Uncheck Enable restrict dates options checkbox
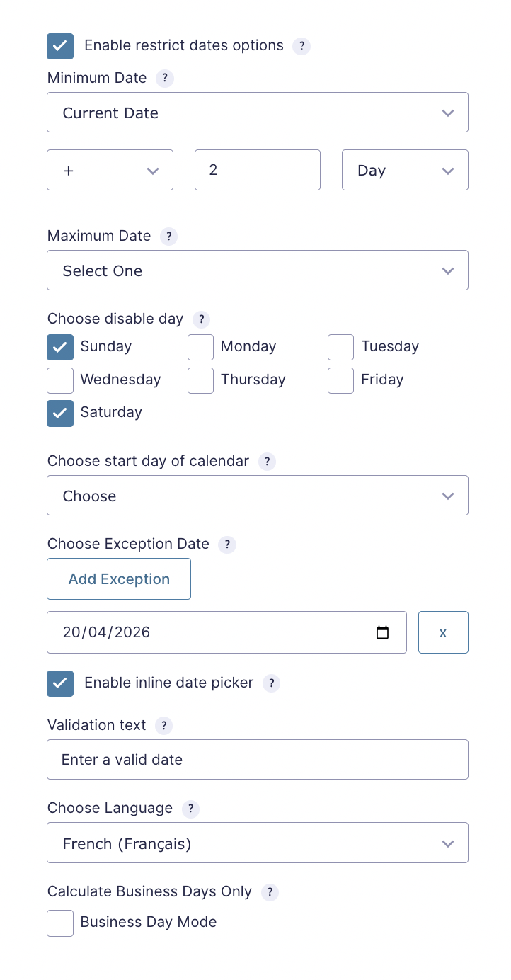511x980 pixels. (x=60, y=46)
